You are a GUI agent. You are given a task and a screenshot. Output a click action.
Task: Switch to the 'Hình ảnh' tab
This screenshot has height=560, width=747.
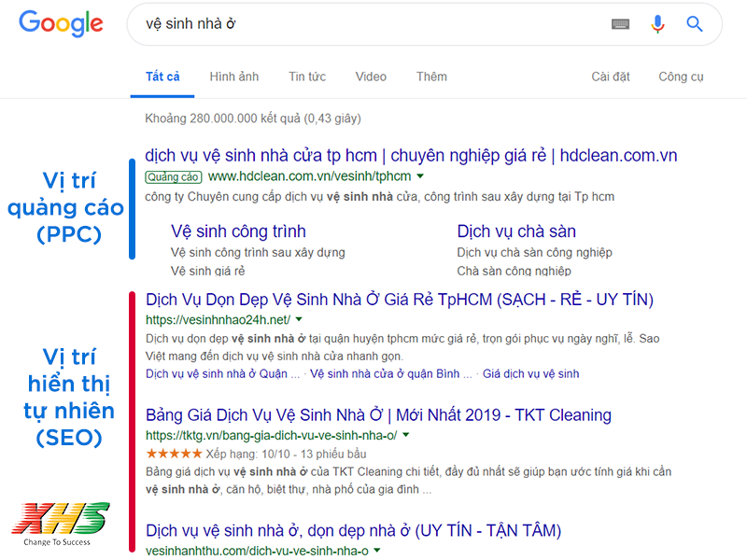coord(234,77)
